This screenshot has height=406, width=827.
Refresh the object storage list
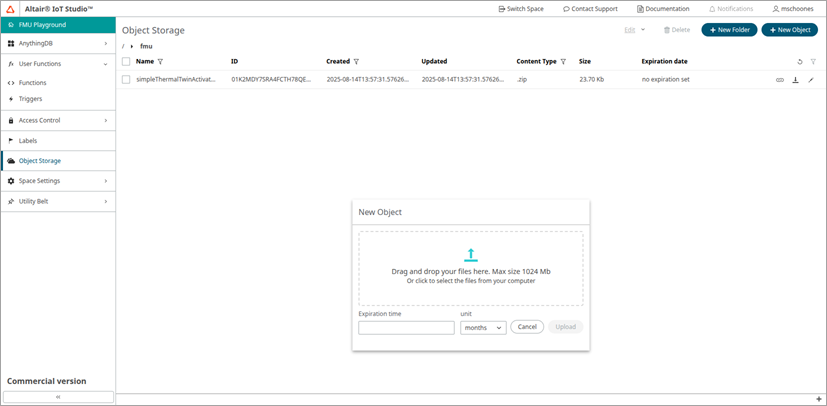(800, 62)
